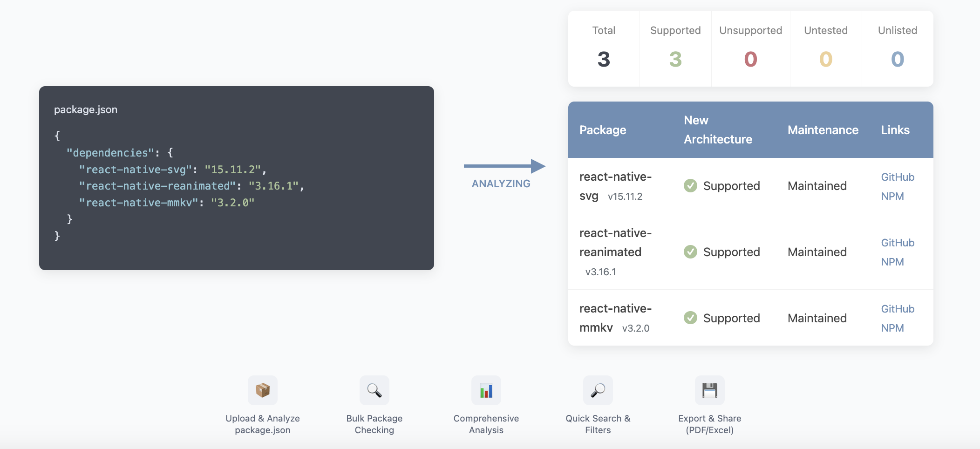Click the Maintenance column header
The width and height of the screenshot is (980, 449).
coord(822,130)
